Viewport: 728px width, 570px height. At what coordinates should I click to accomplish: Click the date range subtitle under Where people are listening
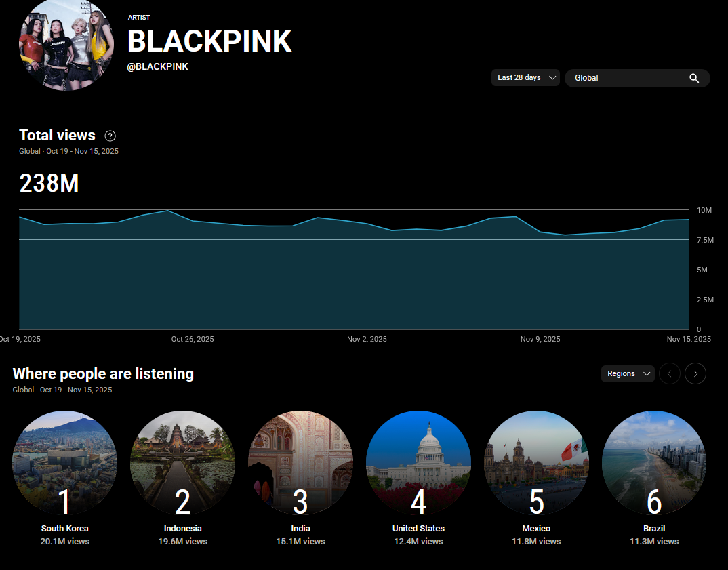click(x=62, y=390)
